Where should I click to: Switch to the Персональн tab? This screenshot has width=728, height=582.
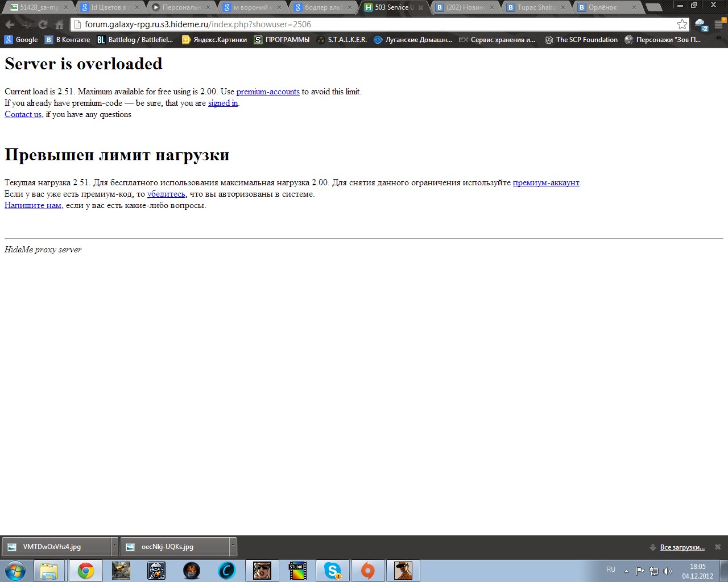coord(181,7)
